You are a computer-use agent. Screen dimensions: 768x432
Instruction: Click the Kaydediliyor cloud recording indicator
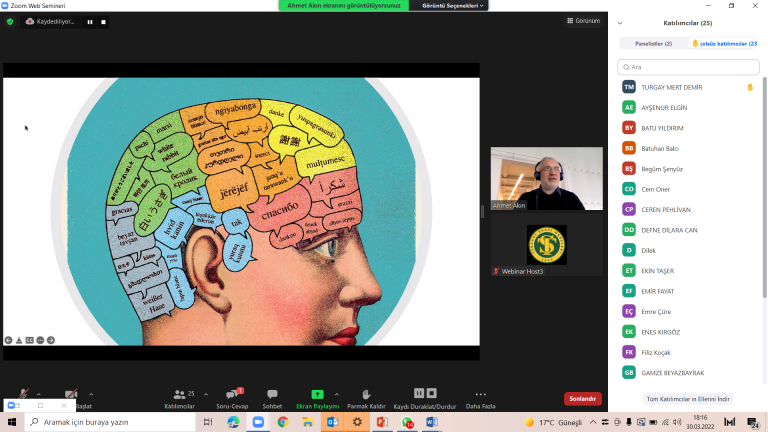50,22
